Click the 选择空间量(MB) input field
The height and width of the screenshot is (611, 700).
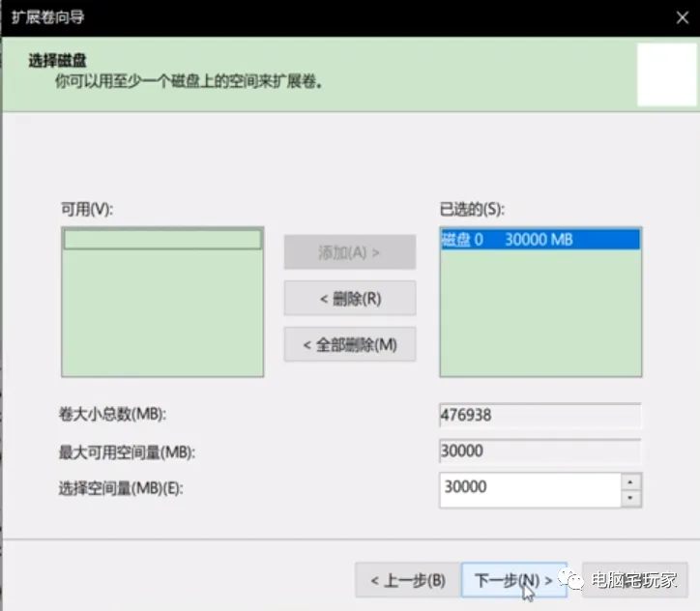(531, 490)
